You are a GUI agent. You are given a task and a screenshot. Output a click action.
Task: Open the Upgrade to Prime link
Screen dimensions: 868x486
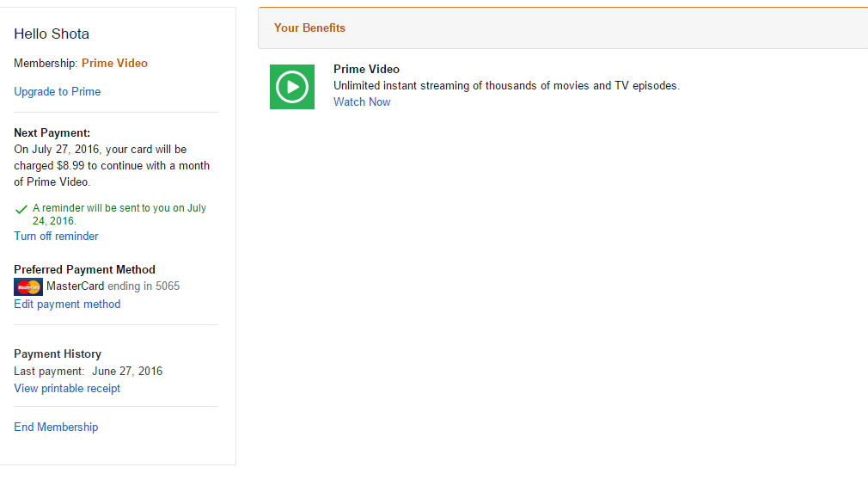[58, 92]
